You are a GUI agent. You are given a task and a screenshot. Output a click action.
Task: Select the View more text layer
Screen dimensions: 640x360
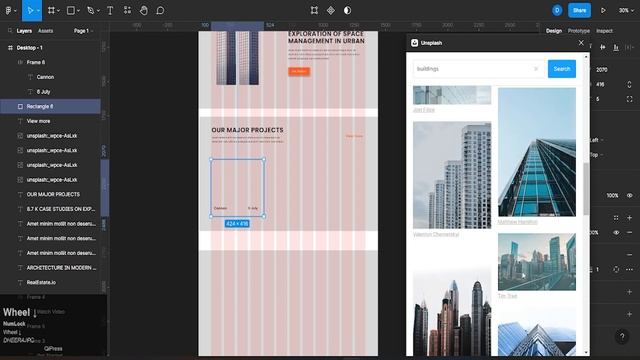(x=50, y=121)
